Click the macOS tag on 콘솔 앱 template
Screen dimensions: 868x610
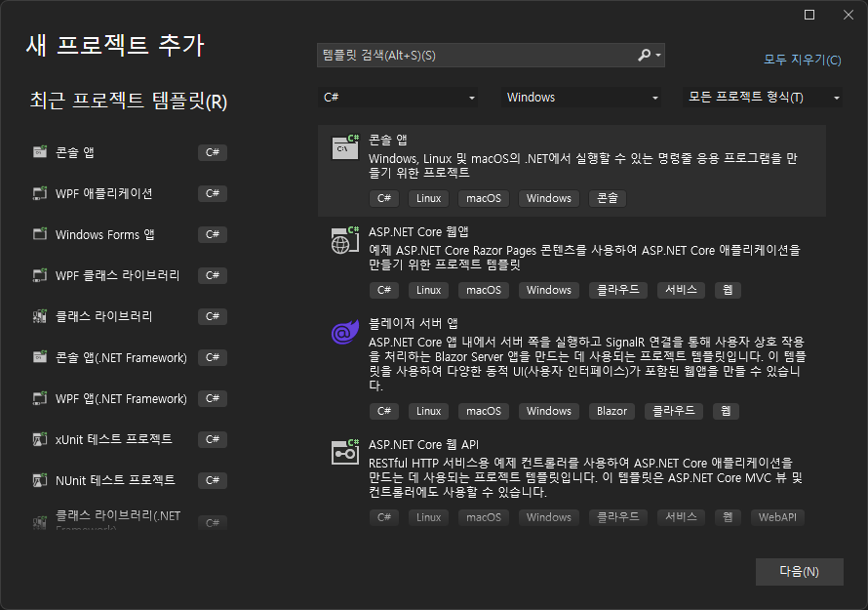(x=484, y=198)
